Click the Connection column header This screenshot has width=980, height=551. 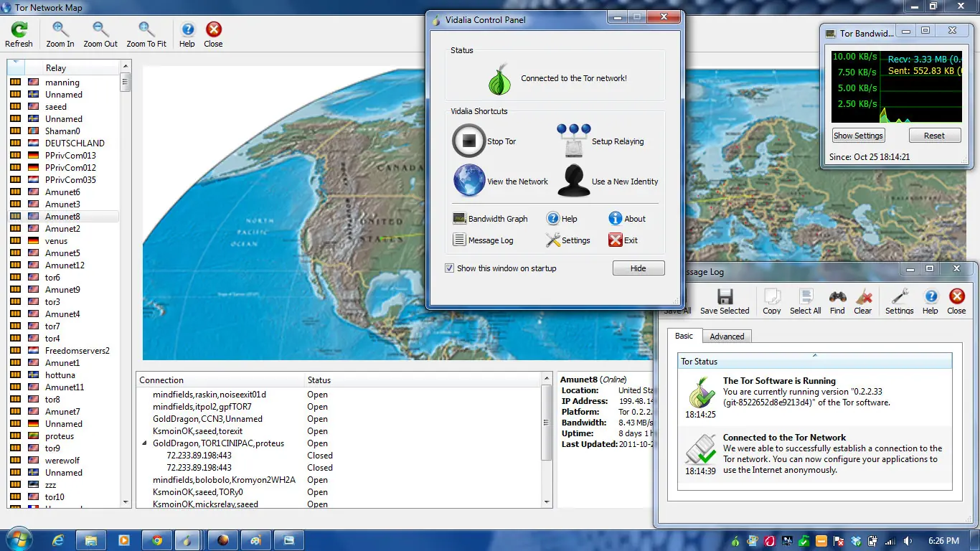pos(220,380)
